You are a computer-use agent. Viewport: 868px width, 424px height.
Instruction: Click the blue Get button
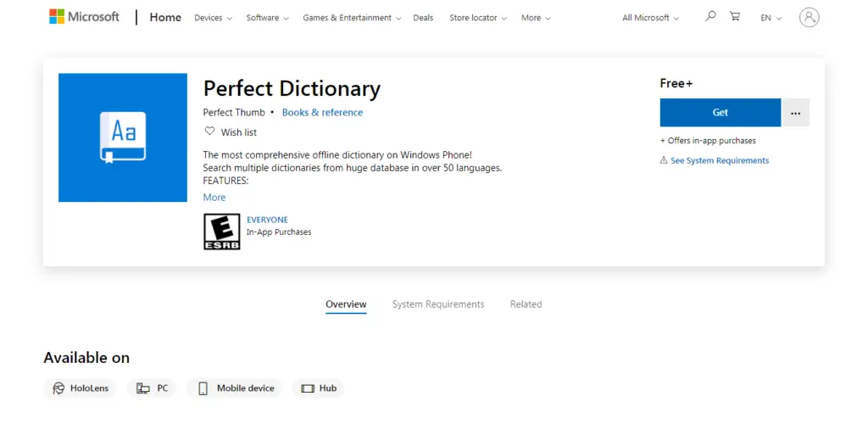coord(721,113)
